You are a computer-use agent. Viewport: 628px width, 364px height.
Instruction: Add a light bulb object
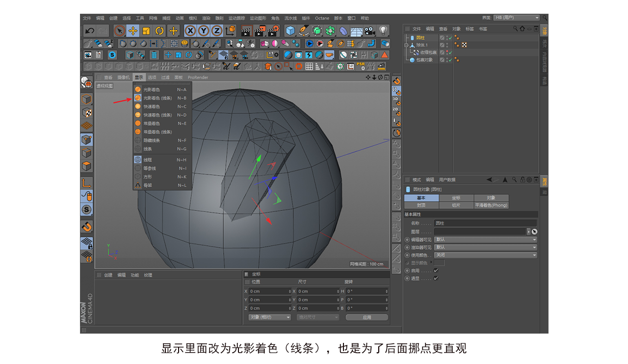pyautogui.click(x=383, y=31)
